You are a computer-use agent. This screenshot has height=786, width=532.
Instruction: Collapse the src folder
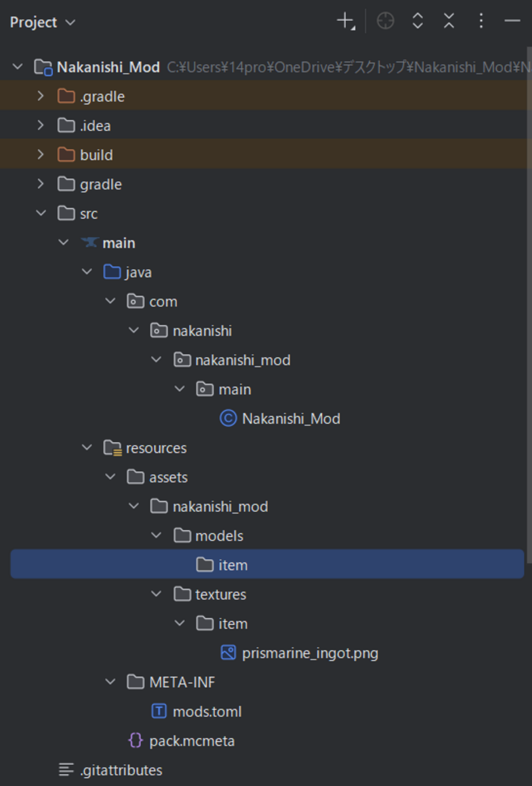(41, 213)
